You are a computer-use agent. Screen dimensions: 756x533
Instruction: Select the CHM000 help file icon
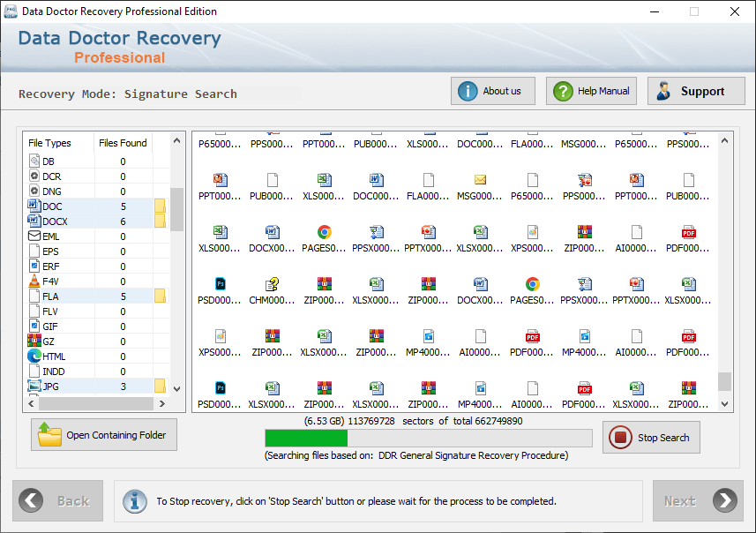272,284
